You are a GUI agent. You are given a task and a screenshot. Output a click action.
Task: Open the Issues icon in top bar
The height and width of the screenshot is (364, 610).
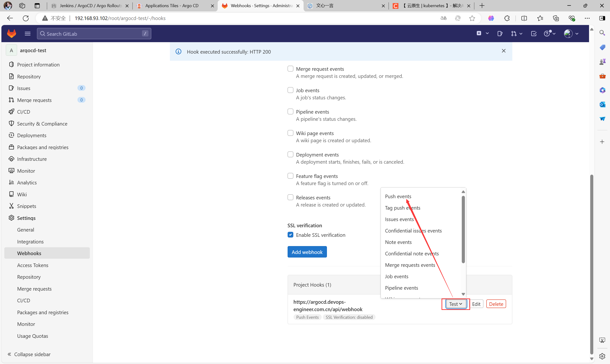tap(500, 34)
